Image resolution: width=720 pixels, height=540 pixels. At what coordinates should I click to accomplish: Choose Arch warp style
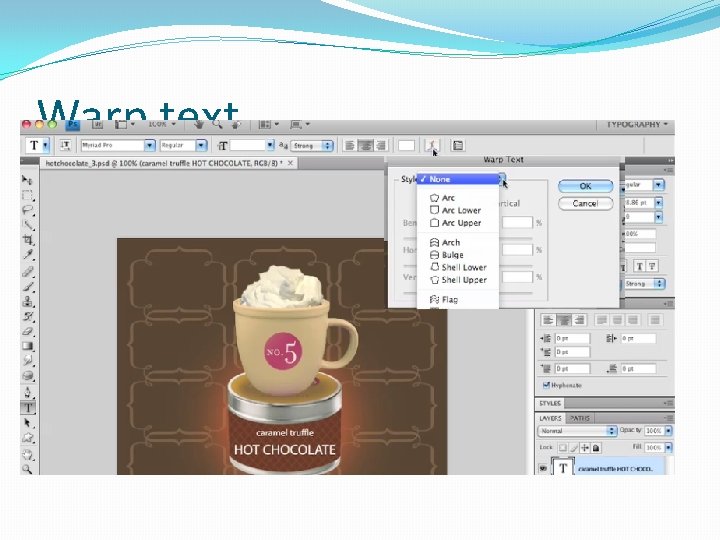point(458,242)
